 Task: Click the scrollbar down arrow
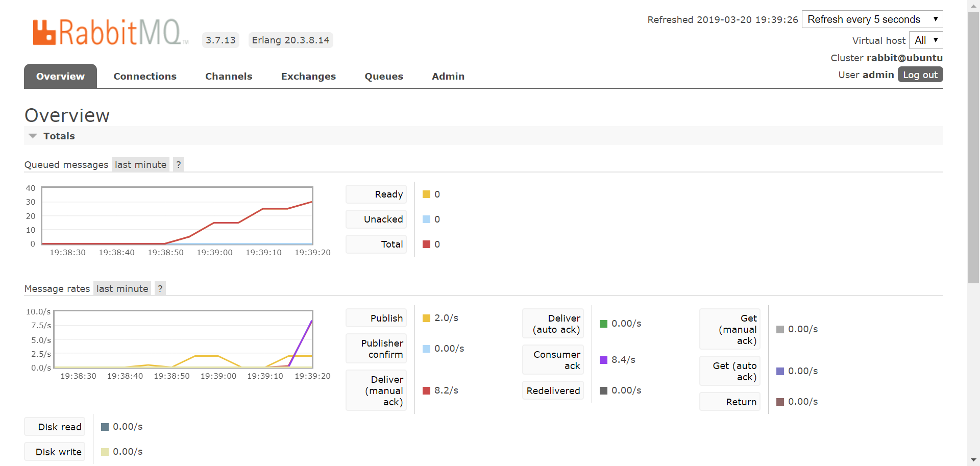(x=973, y=460)
